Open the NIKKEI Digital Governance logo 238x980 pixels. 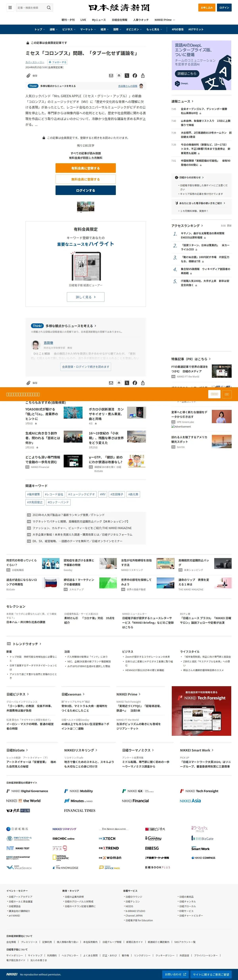click(27, 791)
